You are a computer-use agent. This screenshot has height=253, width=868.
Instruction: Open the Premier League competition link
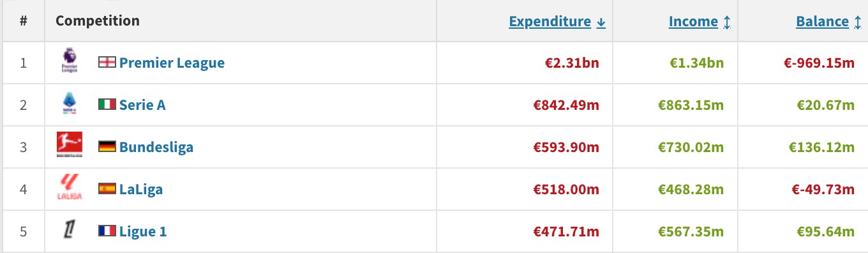tap(172, 63)
